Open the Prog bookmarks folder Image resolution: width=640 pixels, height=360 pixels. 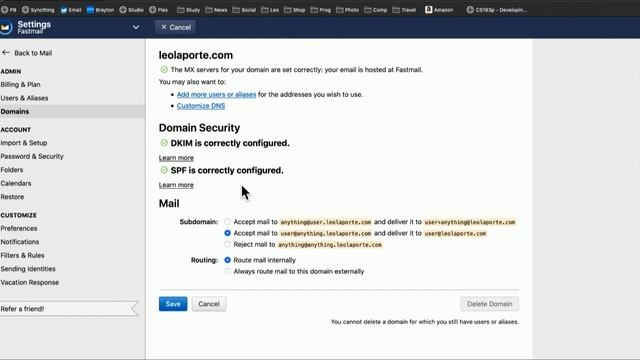(320, 10)
